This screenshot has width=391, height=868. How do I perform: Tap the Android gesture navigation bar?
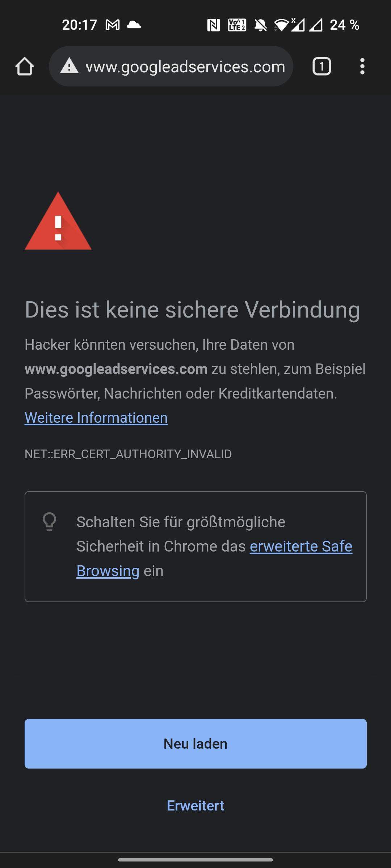tap(195, 860)
